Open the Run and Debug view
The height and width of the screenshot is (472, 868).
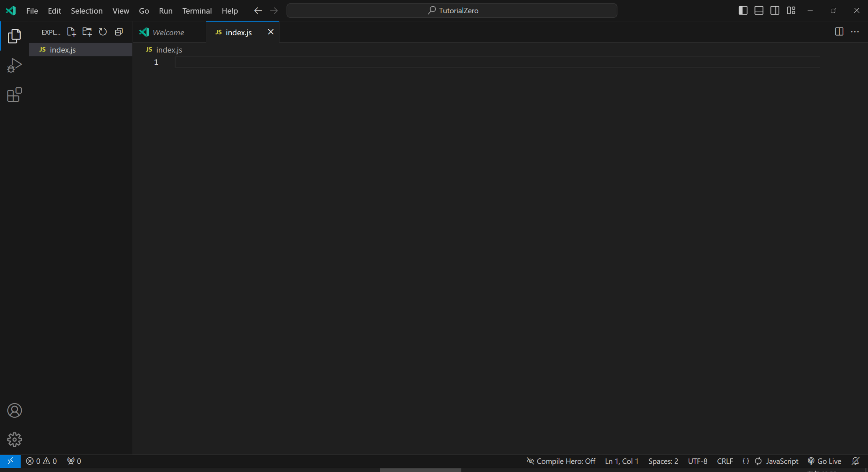point(14,65)
